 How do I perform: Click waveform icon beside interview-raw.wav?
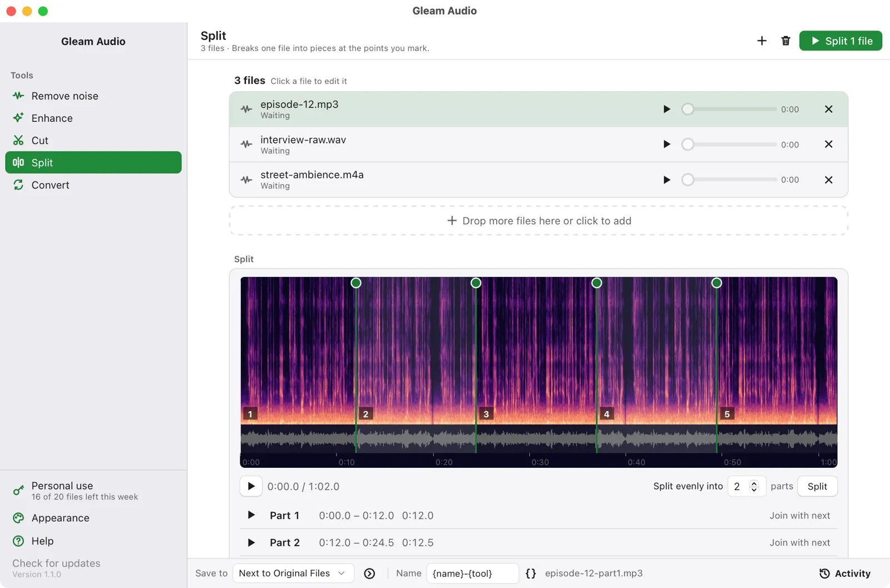(x=246, y=144)
